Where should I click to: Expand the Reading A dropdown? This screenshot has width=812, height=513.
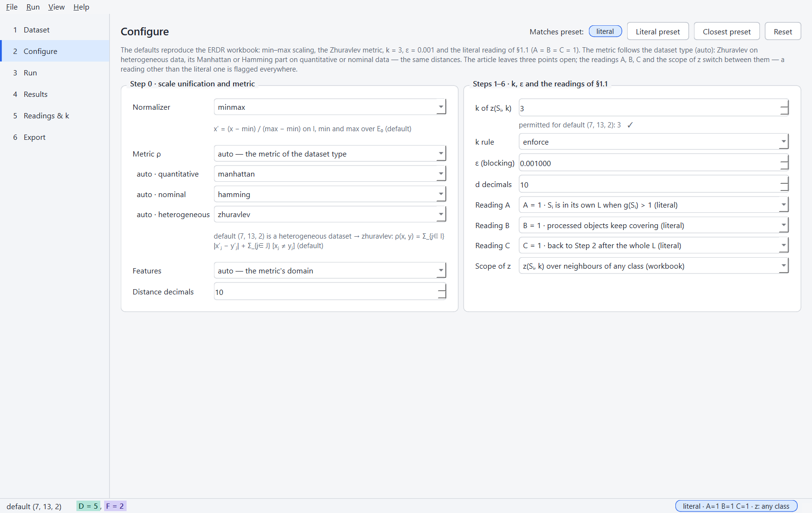pyautogui.click(x=653, y=205)
